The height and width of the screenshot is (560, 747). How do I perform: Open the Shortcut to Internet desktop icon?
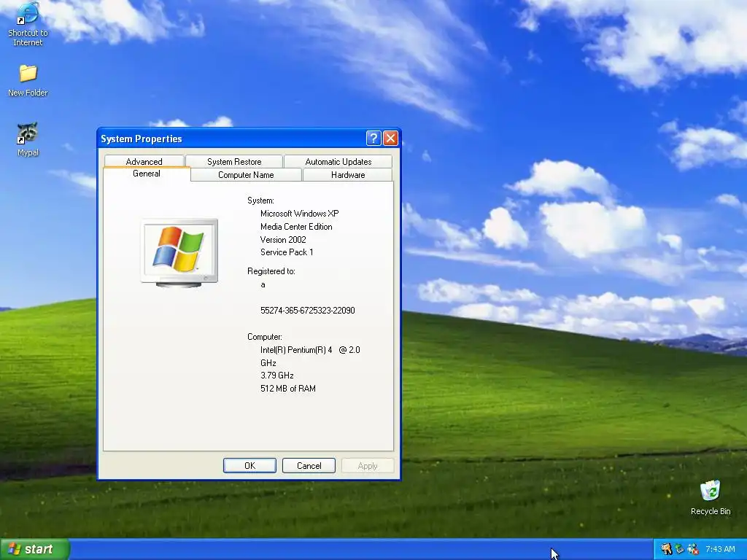[28, 24]
